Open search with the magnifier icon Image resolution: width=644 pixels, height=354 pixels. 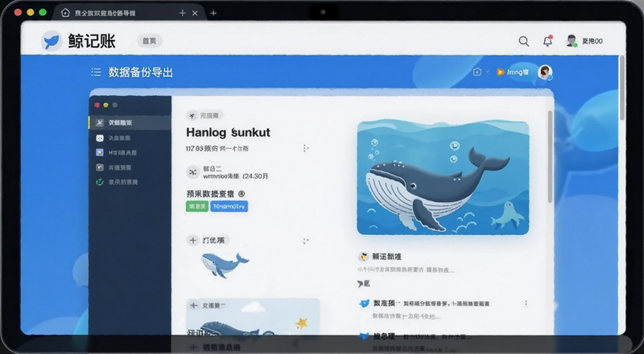pos(524,41)
